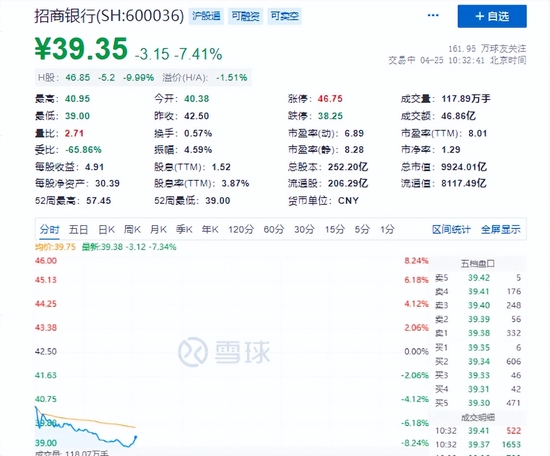
Task: Click the 10:32 trade at 39.41
Action: pos(478,431)
